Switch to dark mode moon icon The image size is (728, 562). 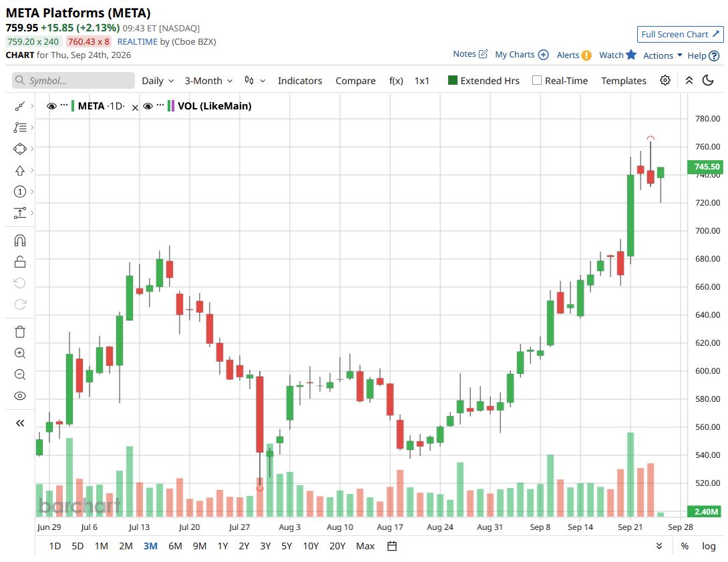tap(708, 80)
